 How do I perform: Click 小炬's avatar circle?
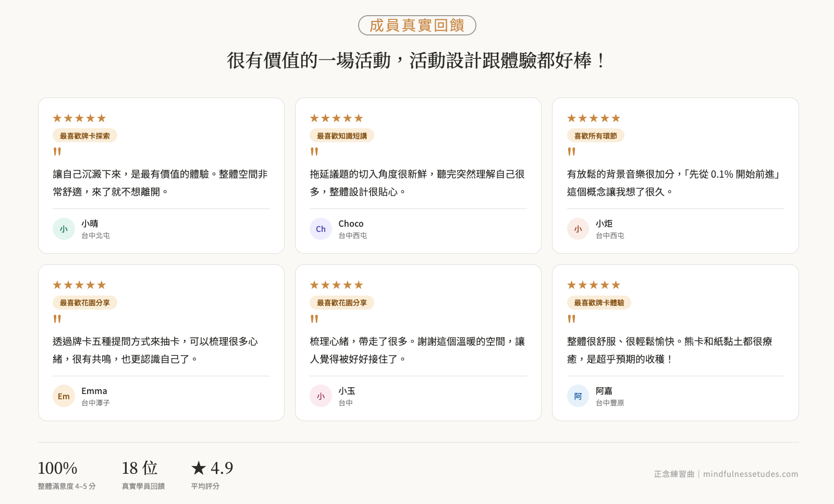(578, 229)
